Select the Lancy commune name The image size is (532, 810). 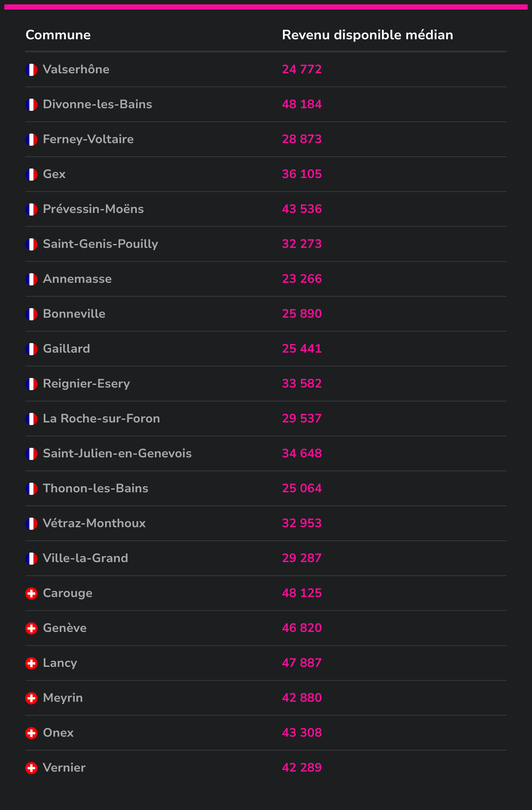coord(60,663)
